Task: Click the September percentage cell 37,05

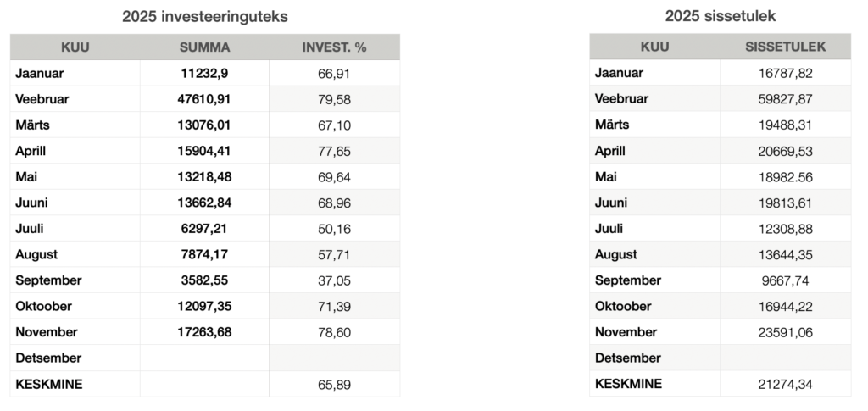Action: point(334,280)
